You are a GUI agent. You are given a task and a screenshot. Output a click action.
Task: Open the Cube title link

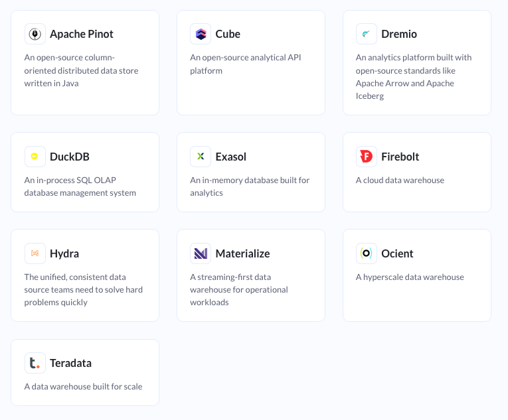(x=228, y=34)
